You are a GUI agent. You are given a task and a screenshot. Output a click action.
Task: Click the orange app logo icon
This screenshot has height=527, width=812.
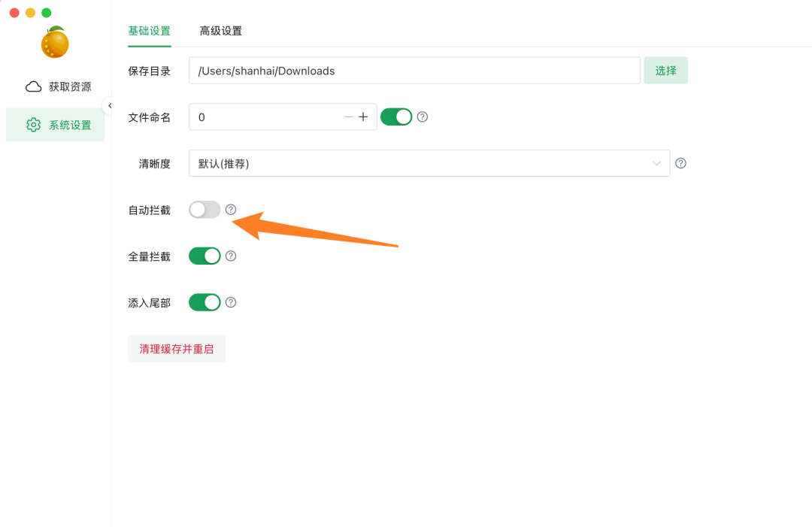(55, 42)
